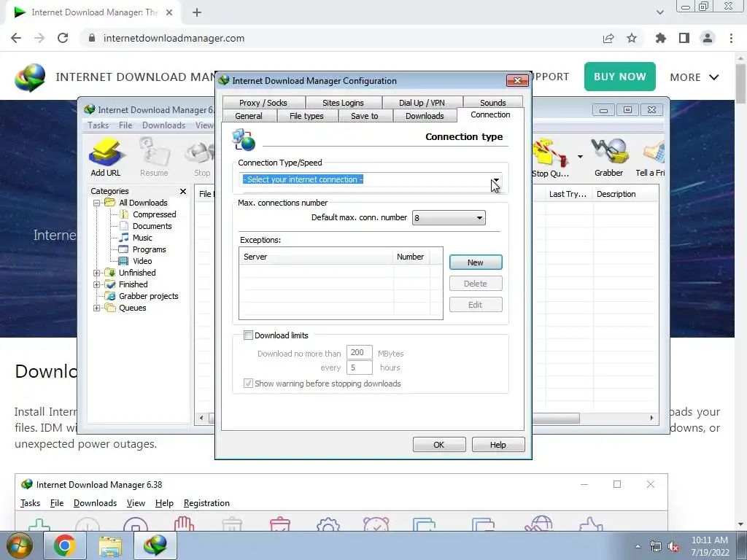This screenshot has height=560, width=747.
Task: Switch to the Dial Up / VPN tab
Action: [422, 103]
